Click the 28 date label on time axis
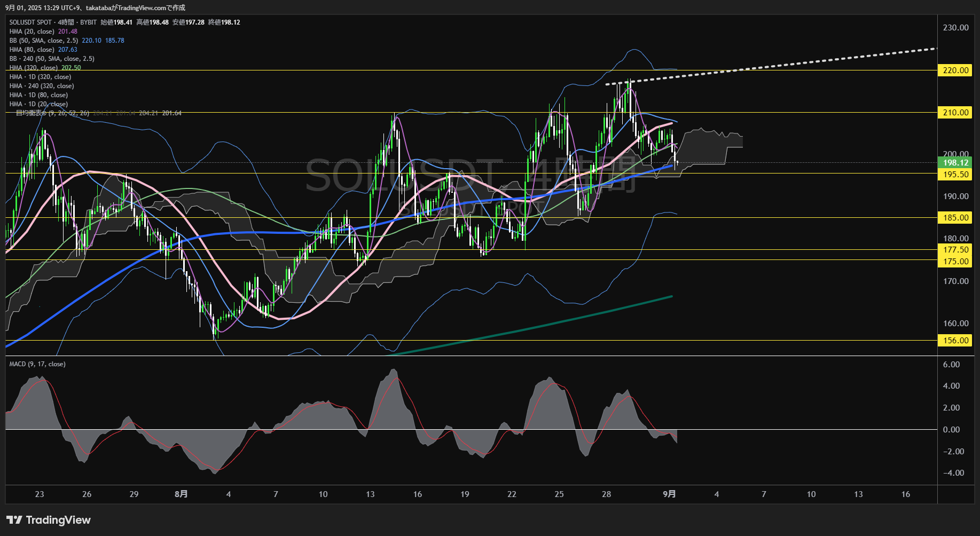Screen dimensions: 980x536 pos(606,494)
